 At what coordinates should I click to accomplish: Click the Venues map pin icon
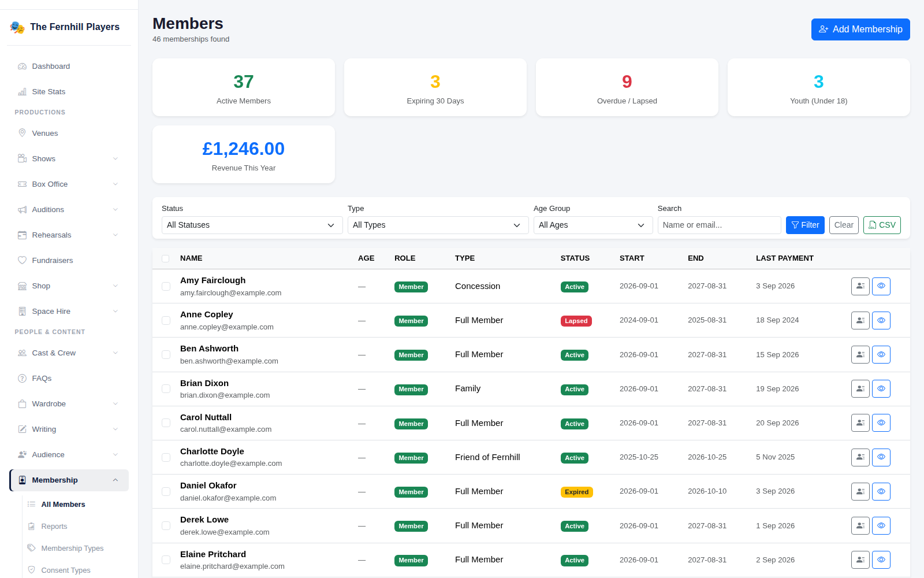(22, 133)
